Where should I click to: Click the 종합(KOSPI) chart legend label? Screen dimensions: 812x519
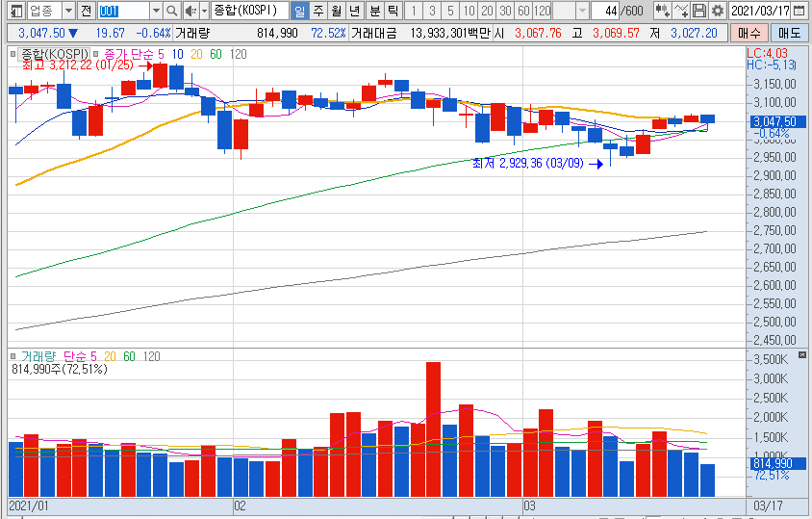coord(55,54)
